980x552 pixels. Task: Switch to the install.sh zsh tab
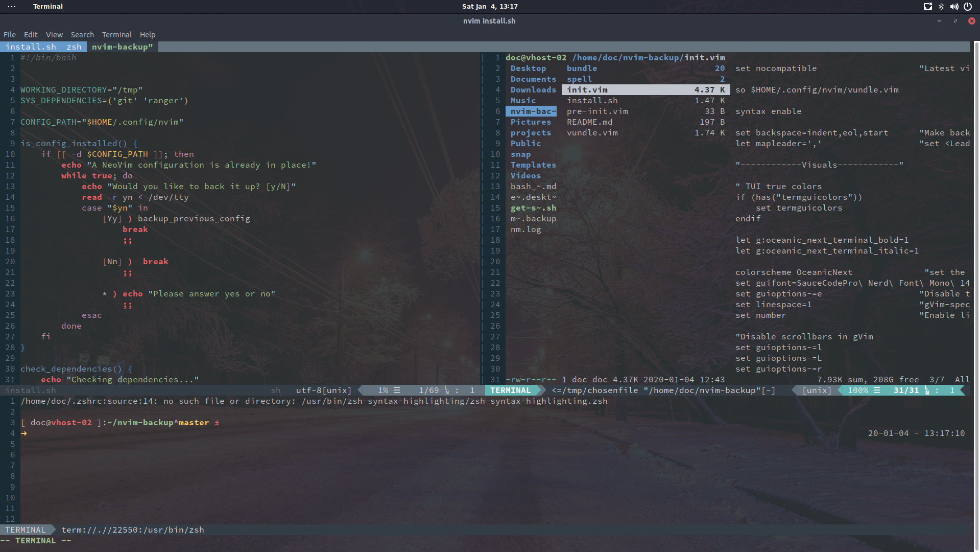click(43, 47)
